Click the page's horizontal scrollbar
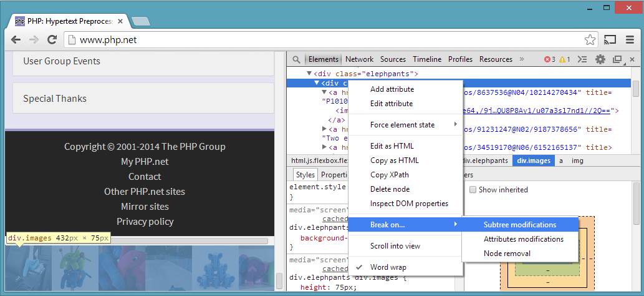This screenshot has width=644, height=296. (x=140, y=241)
